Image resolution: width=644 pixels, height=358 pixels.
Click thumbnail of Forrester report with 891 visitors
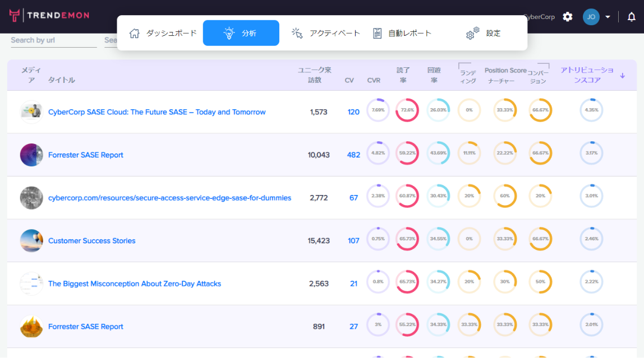(x=31, y=327)
